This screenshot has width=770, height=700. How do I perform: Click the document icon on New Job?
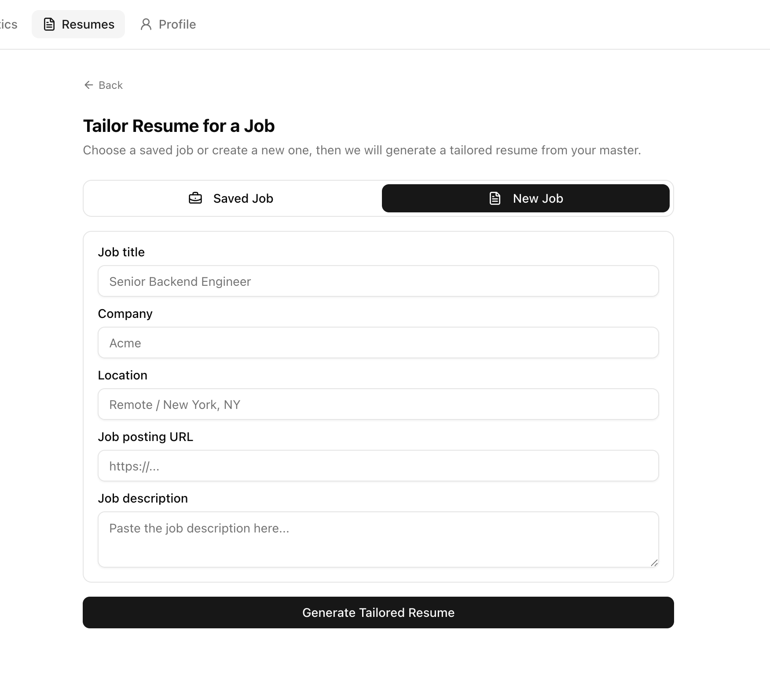tap(495, 198)
